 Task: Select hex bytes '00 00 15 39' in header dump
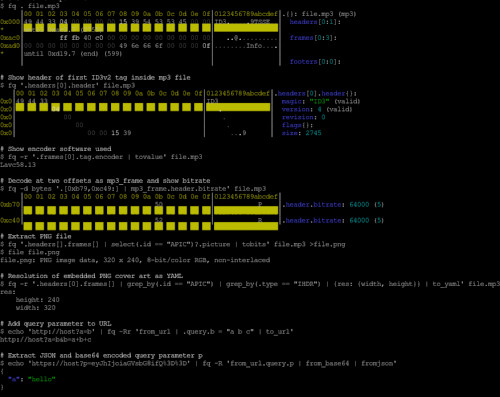coord(109,133)
